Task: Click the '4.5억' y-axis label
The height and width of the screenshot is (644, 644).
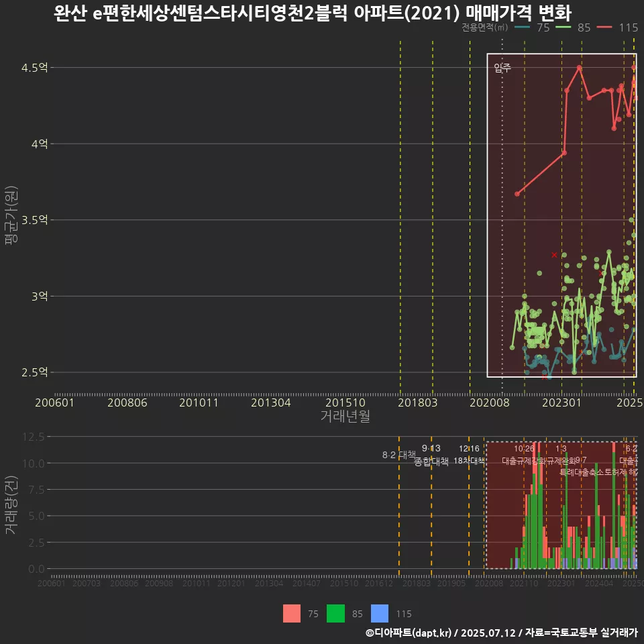Action: [x=34, y=67]
